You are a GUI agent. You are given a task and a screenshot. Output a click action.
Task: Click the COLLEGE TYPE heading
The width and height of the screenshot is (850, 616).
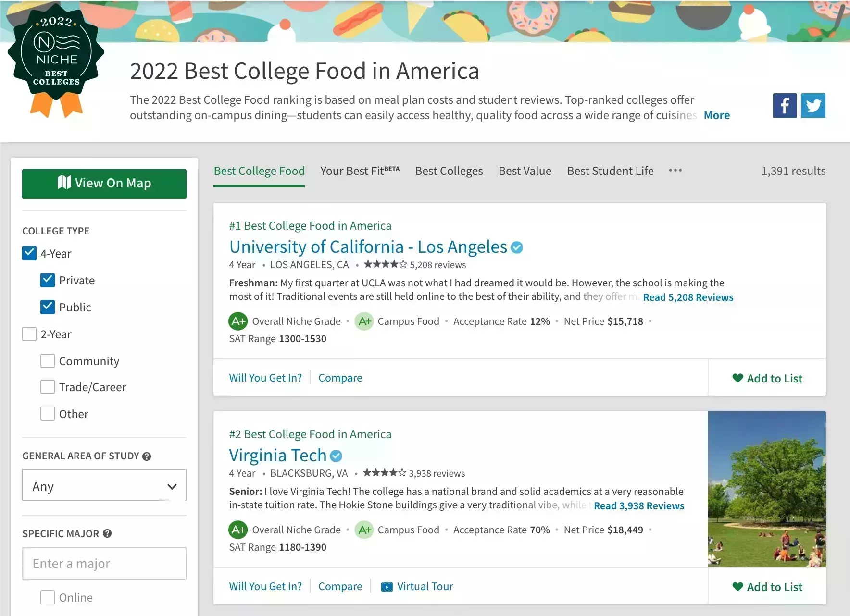tap(56, 231)
